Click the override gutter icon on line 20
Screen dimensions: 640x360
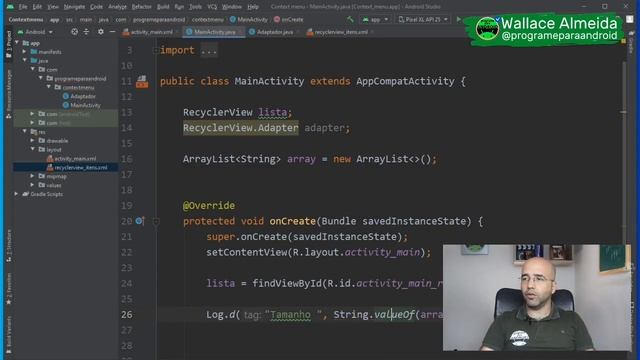click(140, 221)
